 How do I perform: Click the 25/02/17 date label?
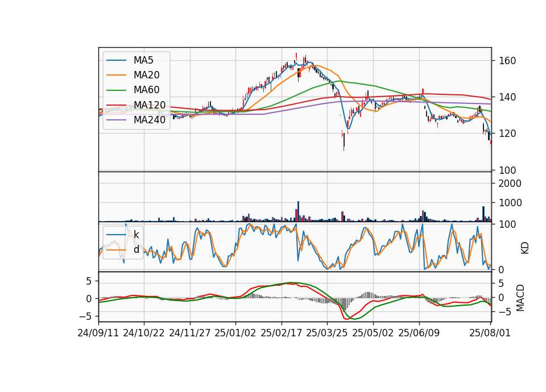pyautogui.click(x=282, y=333)
